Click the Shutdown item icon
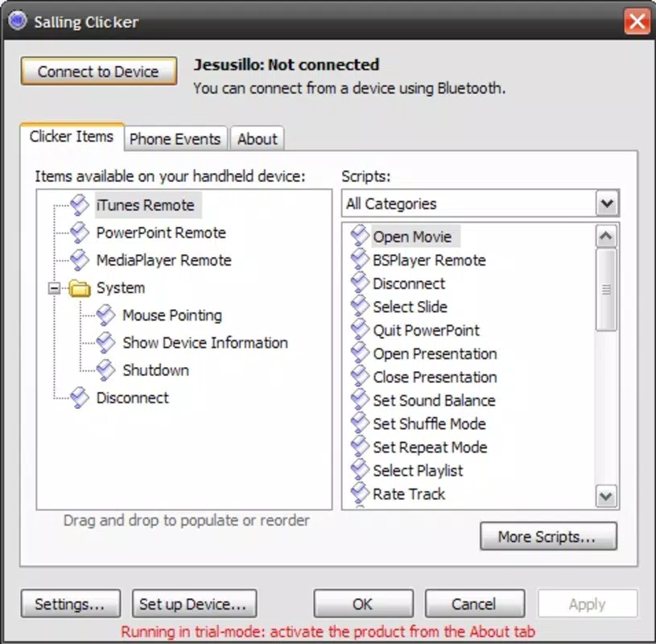 pyautogui.click(x=105, y=370)
